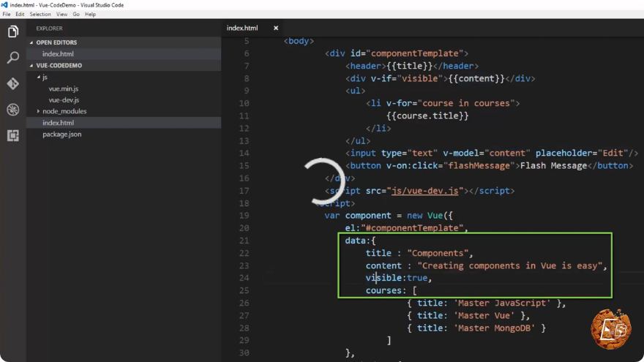Open vue.min.js in the file tree

coord(64,88)
